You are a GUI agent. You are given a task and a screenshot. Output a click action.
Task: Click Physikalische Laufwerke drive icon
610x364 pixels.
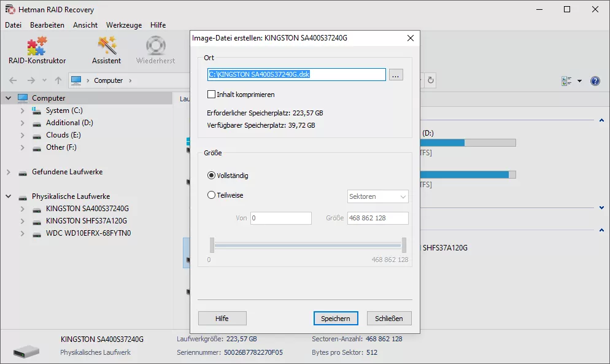(x=23, y=198)
